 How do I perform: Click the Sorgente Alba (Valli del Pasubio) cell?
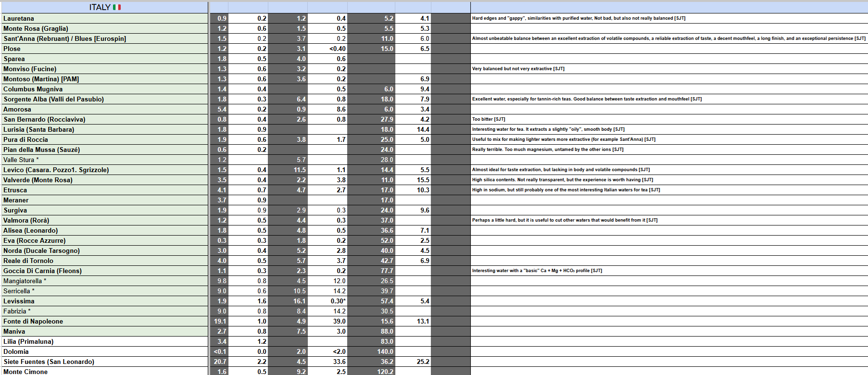[x=104, y=99]
